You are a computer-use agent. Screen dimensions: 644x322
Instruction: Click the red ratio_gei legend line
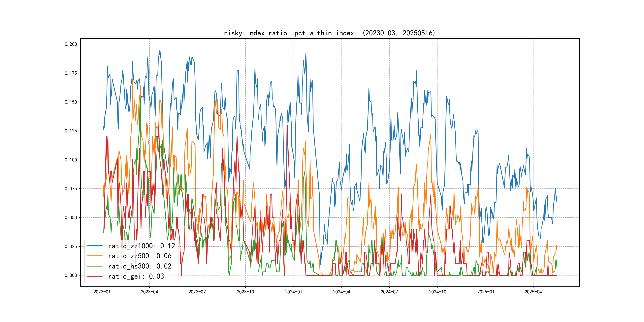click(x=94, y=276)
